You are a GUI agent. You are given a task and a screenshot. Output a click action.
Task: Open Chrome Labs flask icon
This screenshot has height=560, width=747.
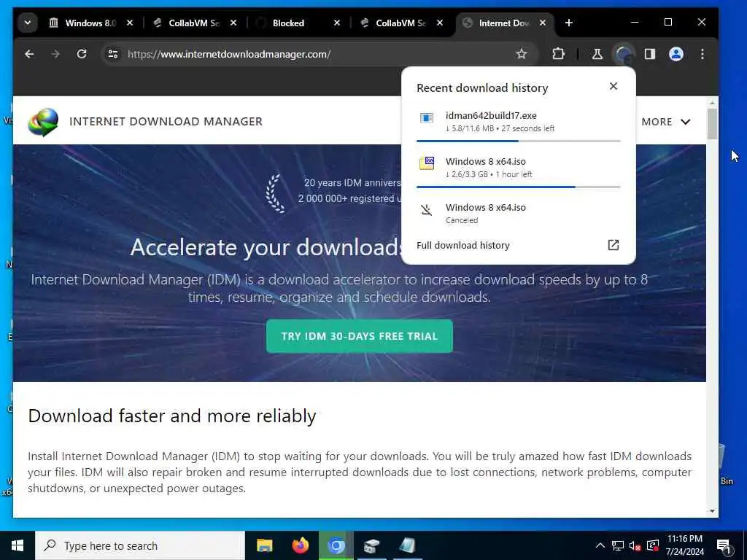pos(597,54)
